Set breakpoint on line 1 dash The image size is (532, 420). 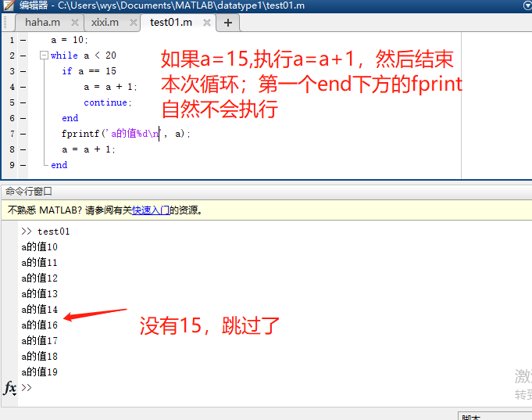pos(23,40)
